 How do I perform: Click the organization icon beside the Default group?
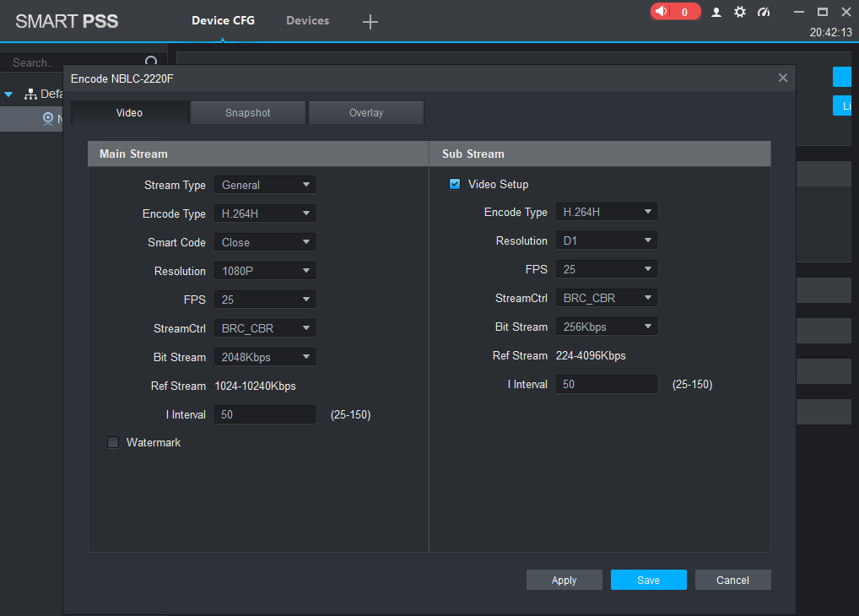[x=30, y=95]
